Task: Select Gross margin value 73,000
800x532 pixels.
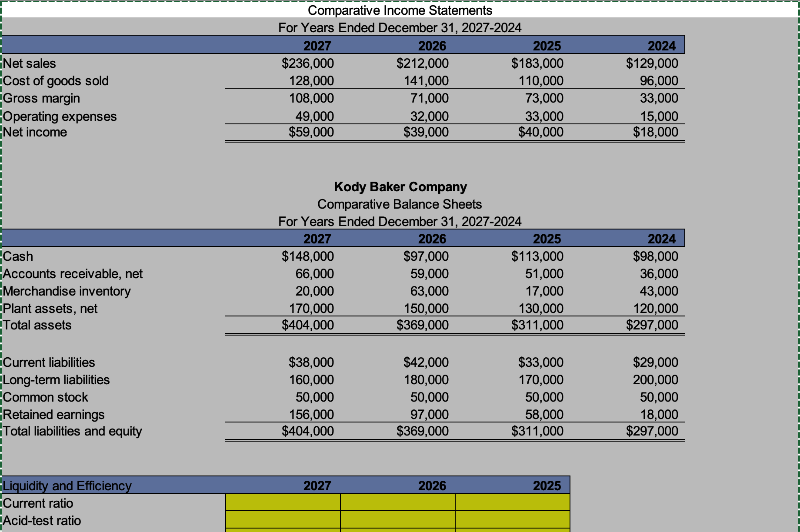Action: tap(544, 98)
